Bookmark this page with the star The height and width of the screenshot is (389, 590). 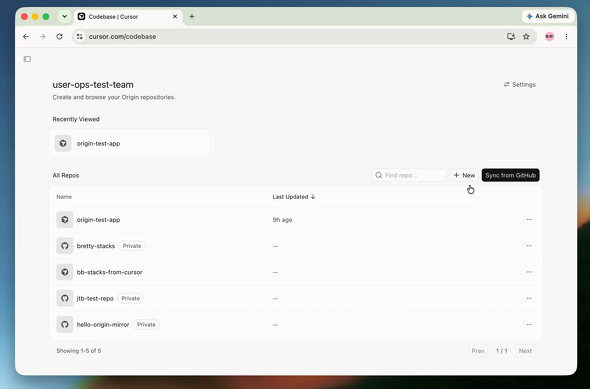pos(526,36)
